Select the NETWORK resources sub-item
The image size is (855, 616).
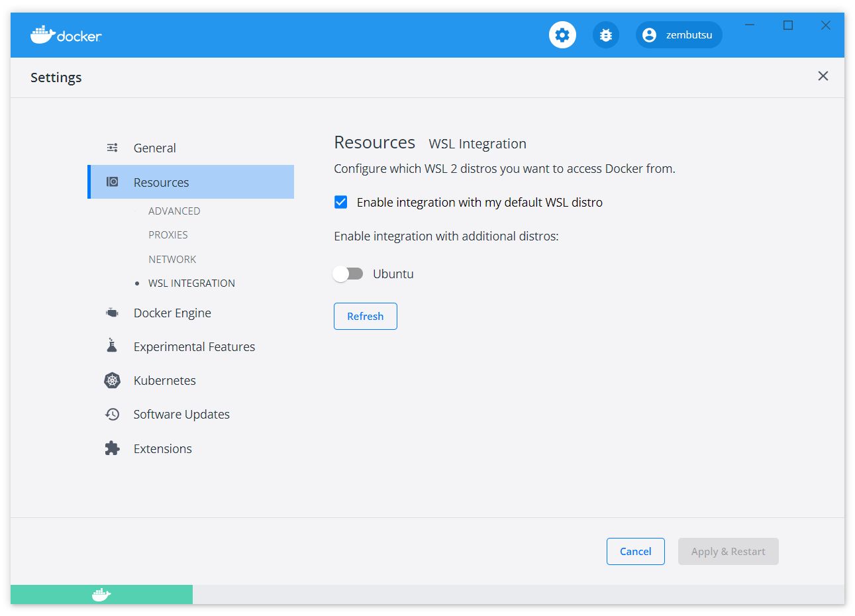[x=172, y=259]
